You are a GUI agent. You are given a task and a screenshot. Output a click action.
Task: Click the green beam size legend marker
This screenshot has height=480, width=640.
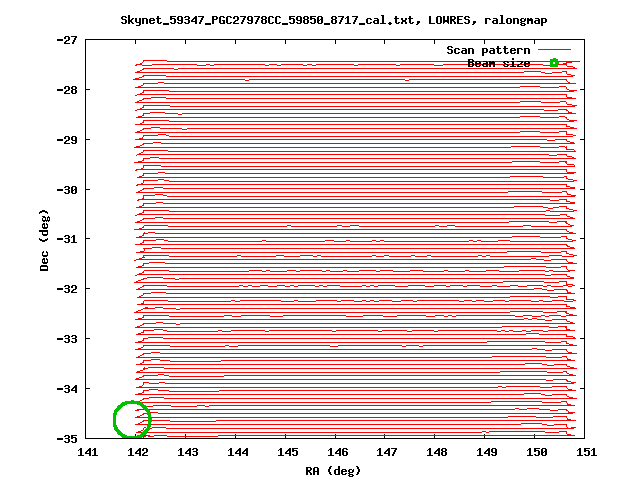point(554,62)
